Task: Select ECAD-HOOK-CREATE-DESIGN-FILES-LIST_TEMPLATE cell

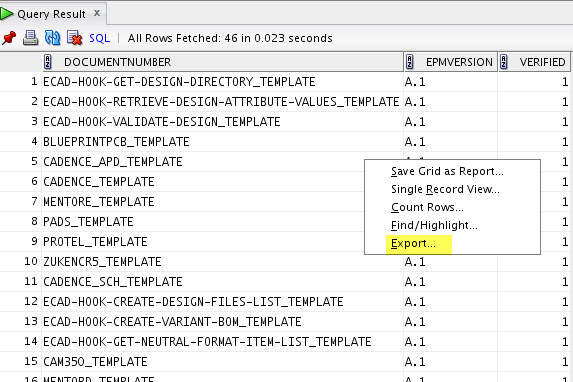Action: pyautogui.click(x=223, y=302)
